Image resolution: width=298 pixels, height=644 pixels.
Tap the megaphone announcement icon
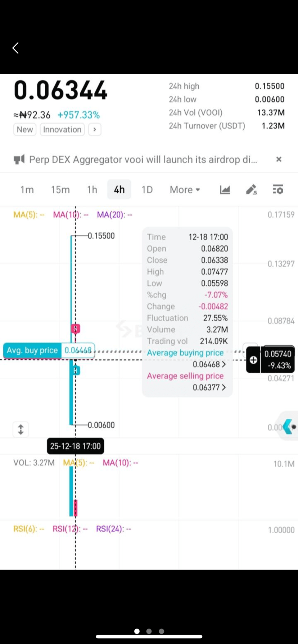click(19, 159)
